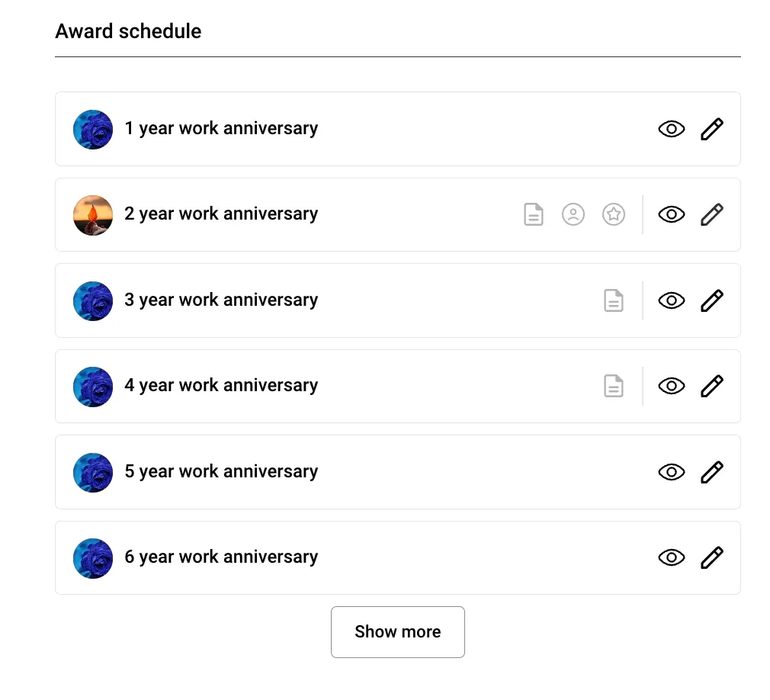
Task: Click document icon on 4 year anniversary
Action: (614, 386)
